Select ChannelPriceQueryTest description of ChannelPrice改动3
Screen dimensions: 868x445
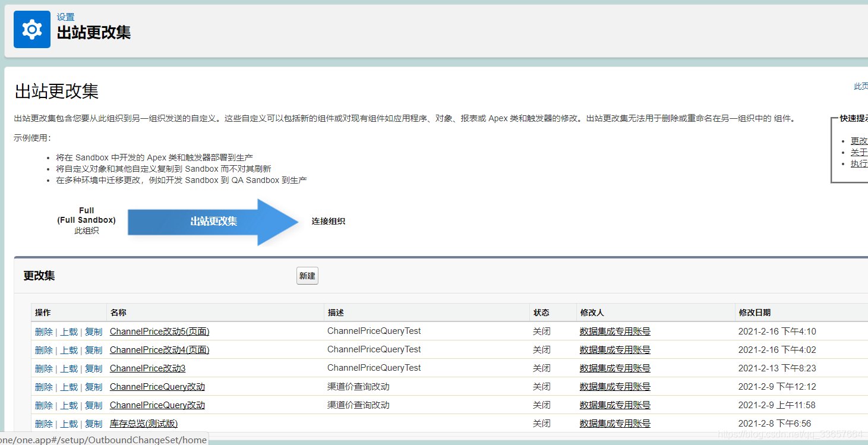[x=374, y=368]
